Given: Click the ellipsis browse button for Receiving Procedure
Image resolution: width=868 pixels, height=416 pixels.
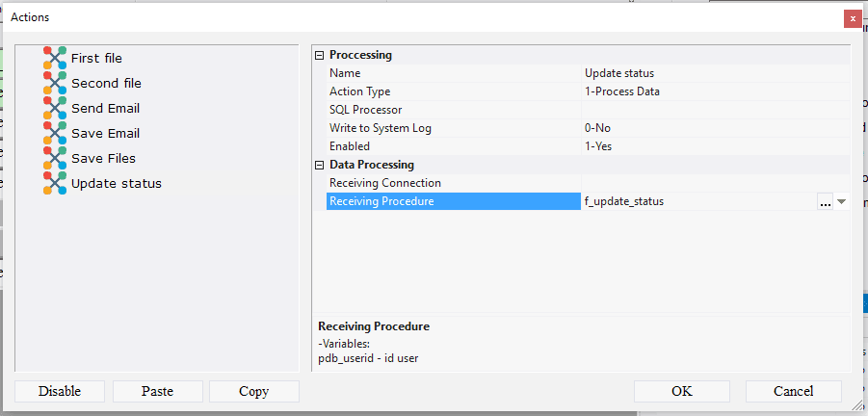Looking at the screenshot, I should [x=825, y=202].
